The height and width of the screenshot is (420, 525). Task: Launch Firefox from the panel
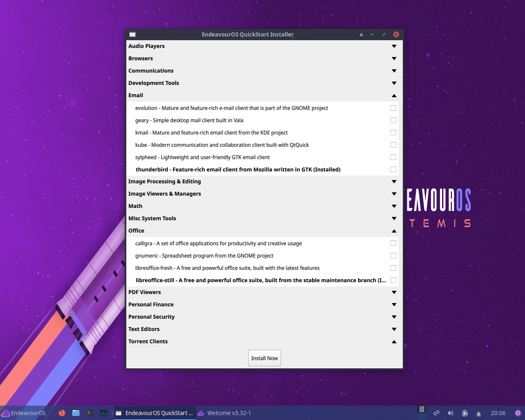point(62,413)
